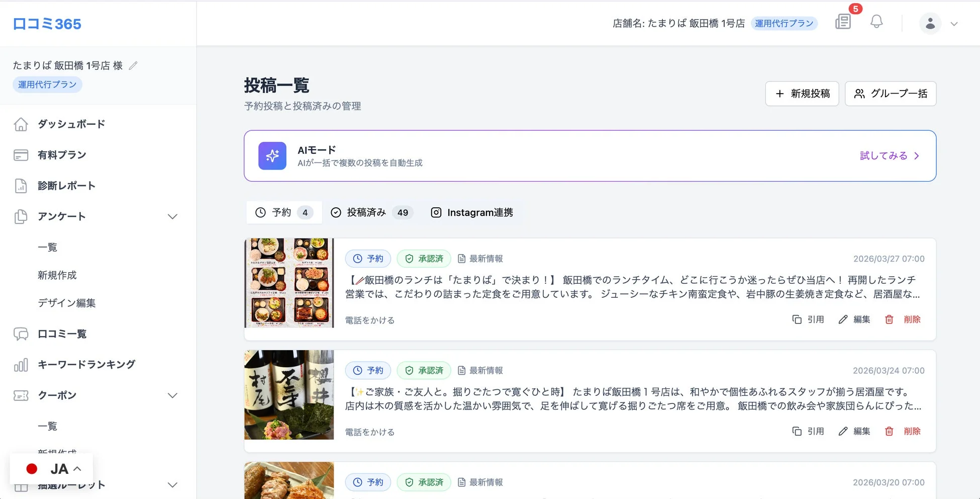Select the 予約 tab showing 4 items
The image size is (980, 499).
[x=283, y=212]
